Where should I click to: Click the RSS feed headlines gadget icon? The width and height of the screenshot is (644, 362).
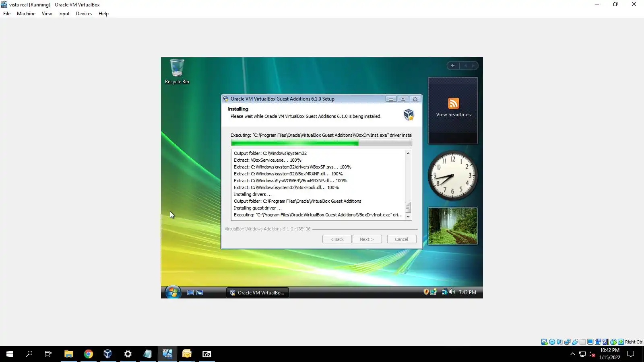pyautogui.click(x=453, y=103)
